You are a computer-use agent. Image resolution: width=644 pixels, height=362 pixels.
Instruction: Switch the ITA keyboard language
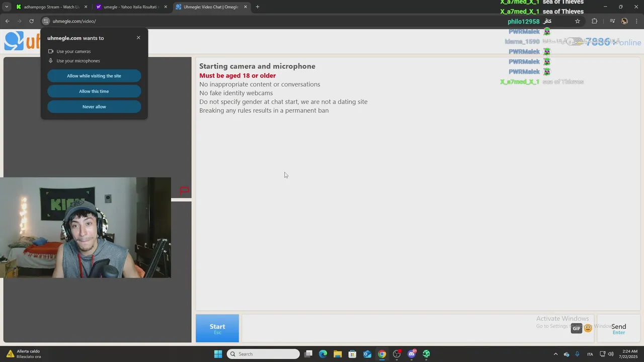point(590,354)
